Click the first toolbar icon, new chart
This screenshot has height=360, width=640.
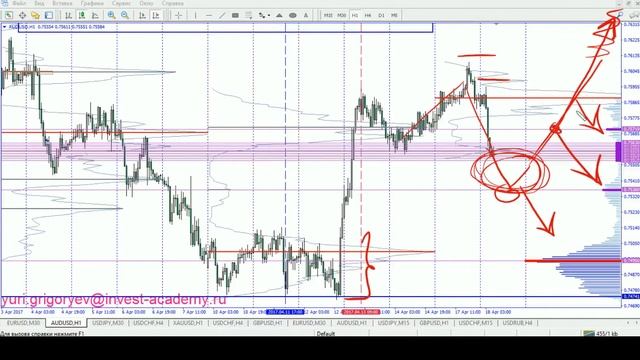coord(9,16)
